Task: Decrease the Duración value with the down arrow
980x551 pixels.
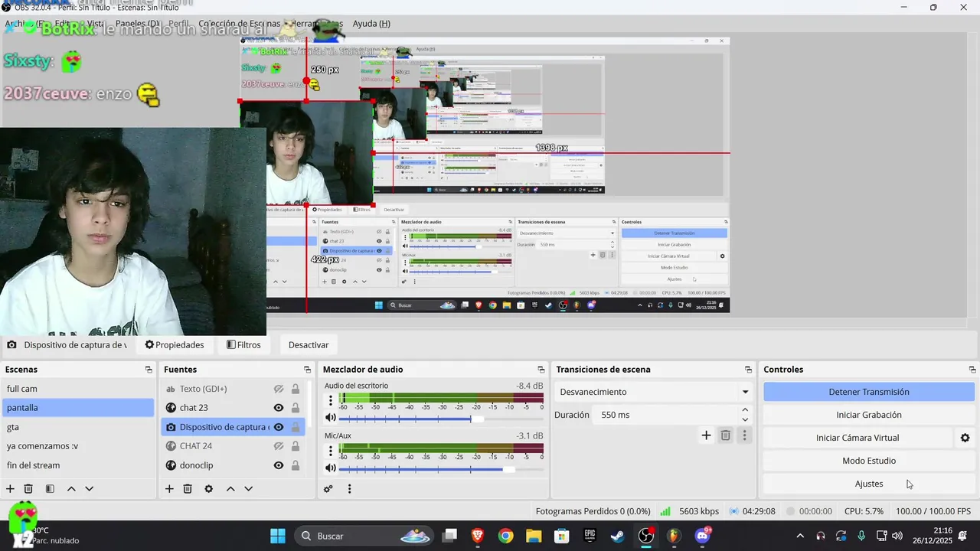Action: pyautogui.click(x=745, y=420)
